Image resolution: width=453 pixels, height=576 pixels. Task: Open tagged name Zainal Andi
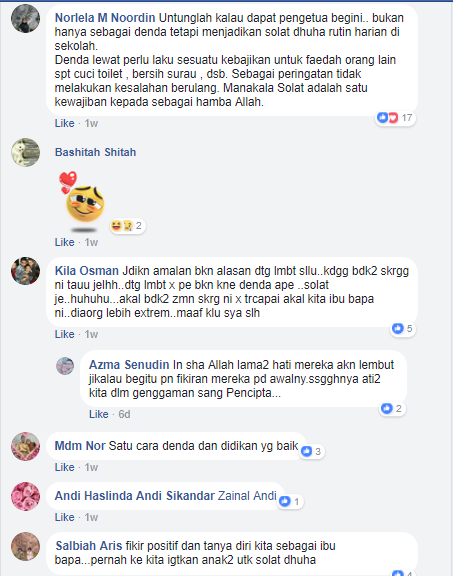coord(247,496)
